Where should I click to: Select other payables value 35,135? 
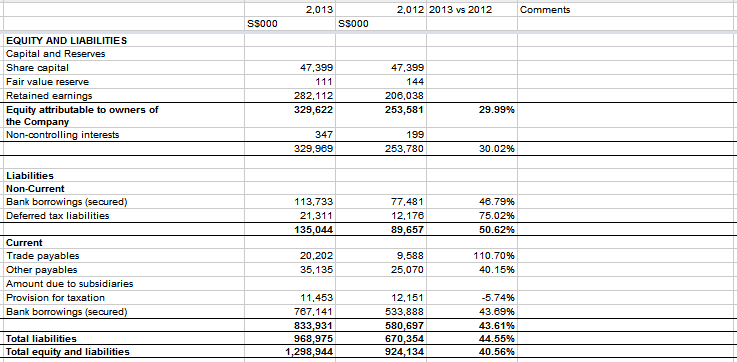[x=290, y=270]
